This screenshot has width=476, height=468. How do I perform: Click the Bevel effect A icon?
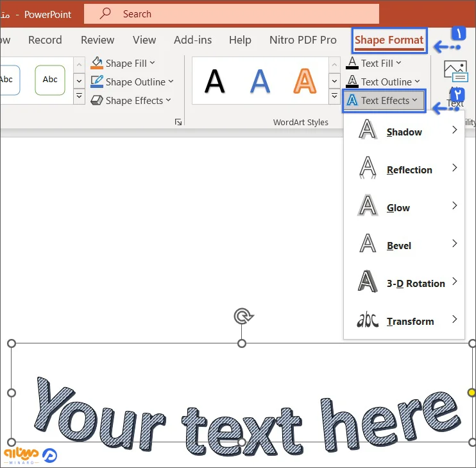pyautogui.click(x=368, y=243)
